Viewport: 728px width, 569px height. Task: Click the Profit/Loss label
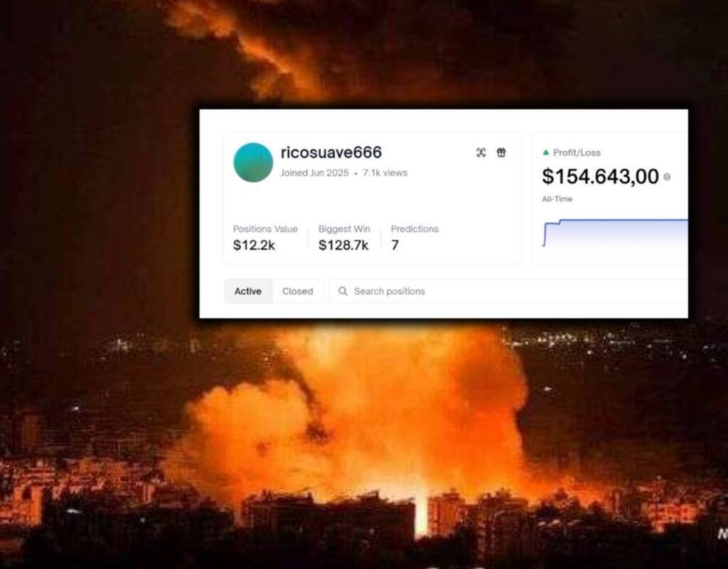point(577,152)
